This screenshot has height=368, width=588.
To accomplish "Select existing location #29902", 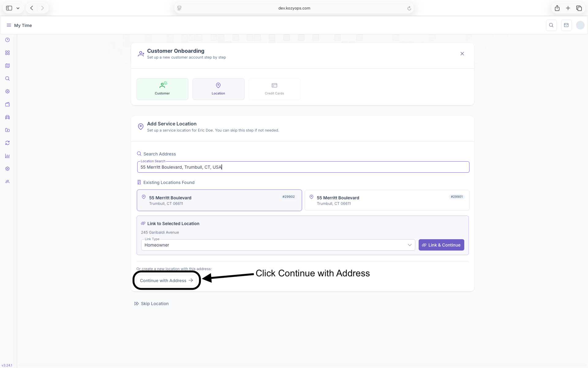I will [219, 200].
